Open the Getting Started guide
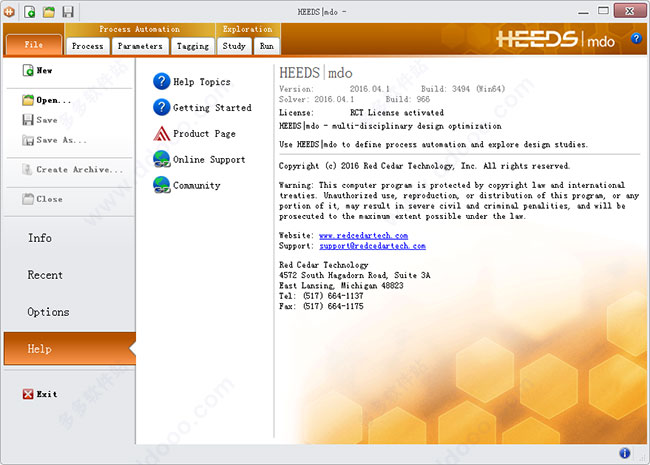650x465 pixels. pyautogui.click(x=212, y=108)
